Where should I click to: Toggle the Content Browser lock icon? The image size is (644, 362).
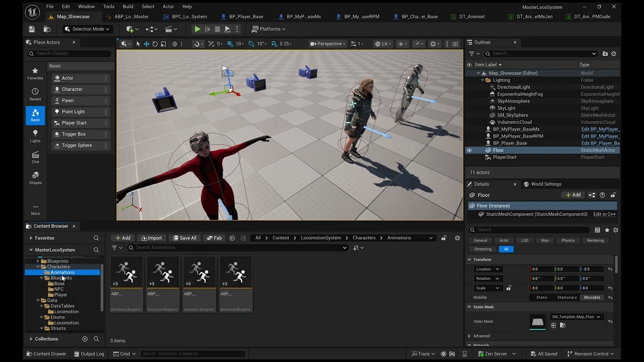click(x=444, y=238)
